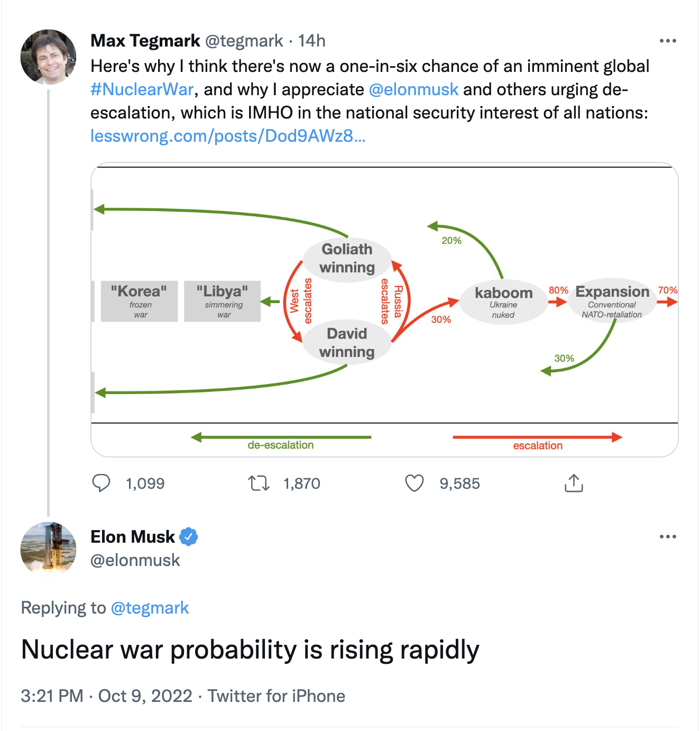Click the Twitter for iPhone source label
The image size is (700, 731).
click(x=276, y=696)
